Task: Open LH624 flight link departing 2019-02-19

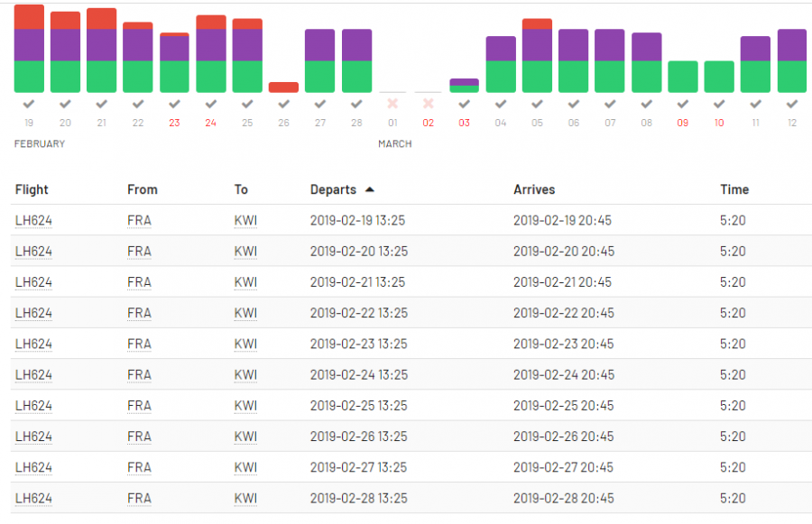Action: point(34,221)
